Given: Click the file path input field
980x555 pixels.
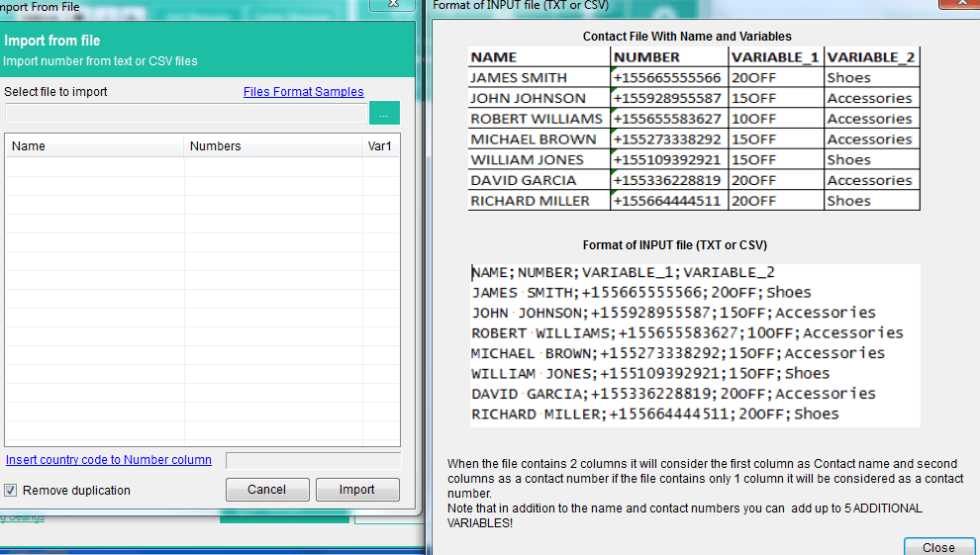Looking at the screenshot, I should (x=186, y=113).
